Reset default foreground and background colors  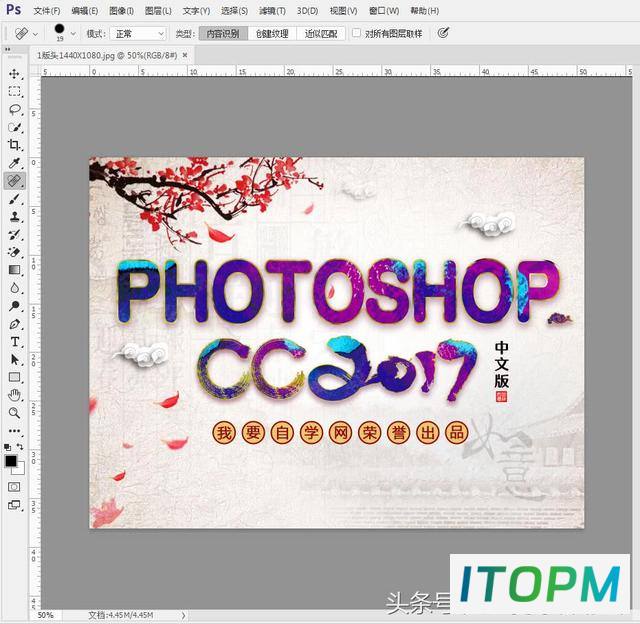[7, 447]
